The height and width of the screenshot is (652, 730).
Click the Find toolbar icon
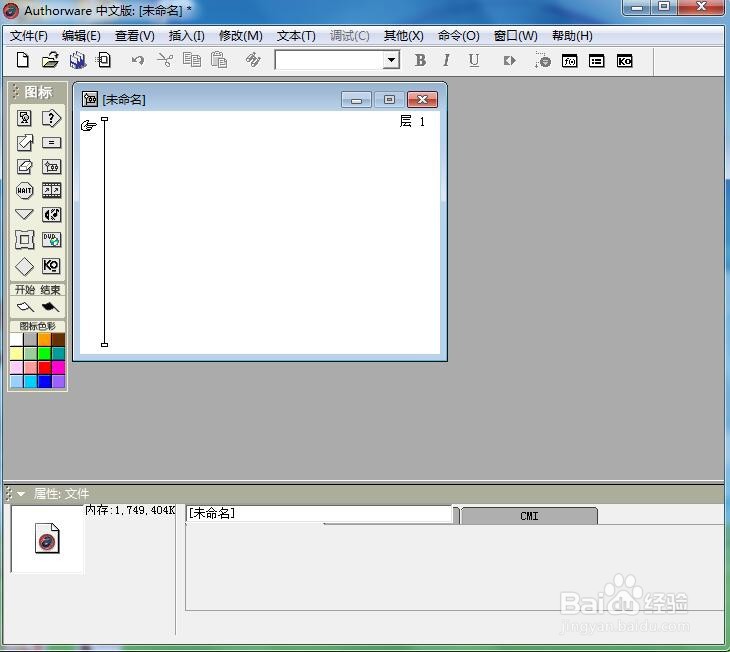[253, 60]
